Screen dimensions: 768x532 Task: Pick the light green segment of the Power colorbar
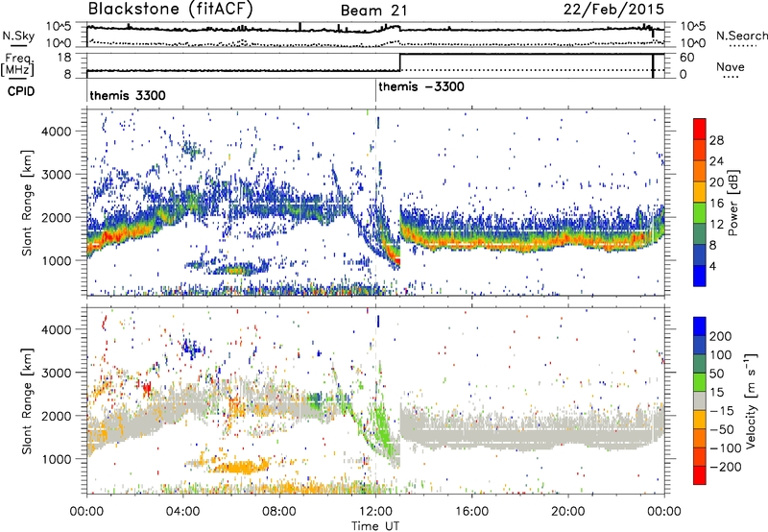click(x=700, y=213)
